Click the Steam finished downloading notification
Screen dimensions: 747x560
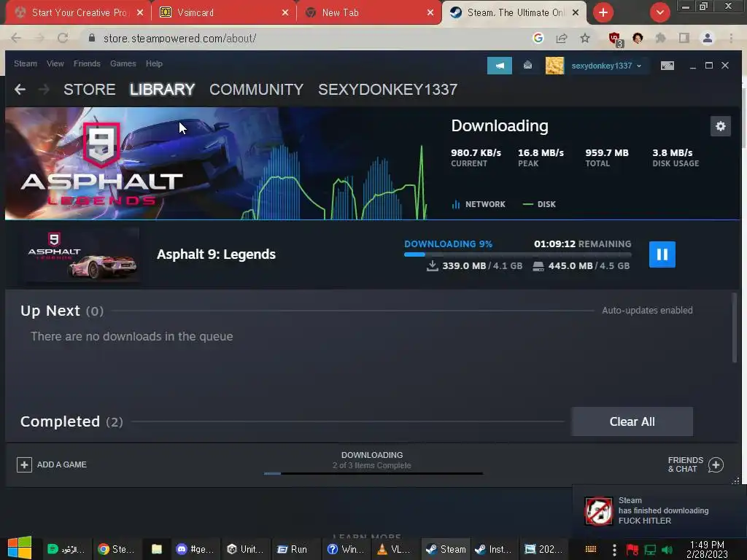coord(659,510)
